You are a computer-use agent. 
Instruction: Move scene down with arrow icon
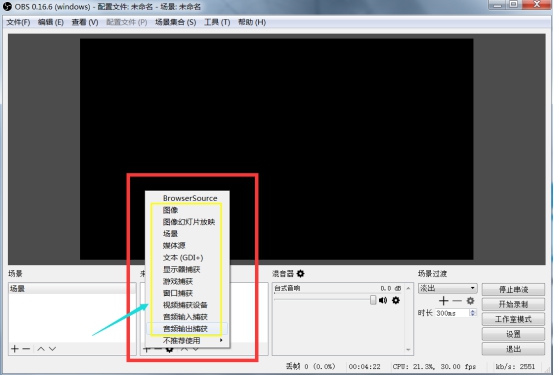point(53,349)
